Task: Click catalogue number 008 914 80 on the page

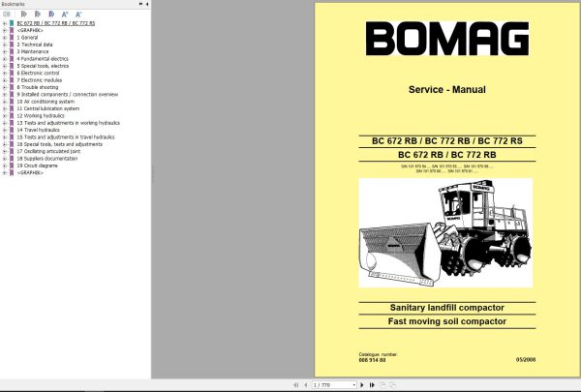Action: (372, 360)
